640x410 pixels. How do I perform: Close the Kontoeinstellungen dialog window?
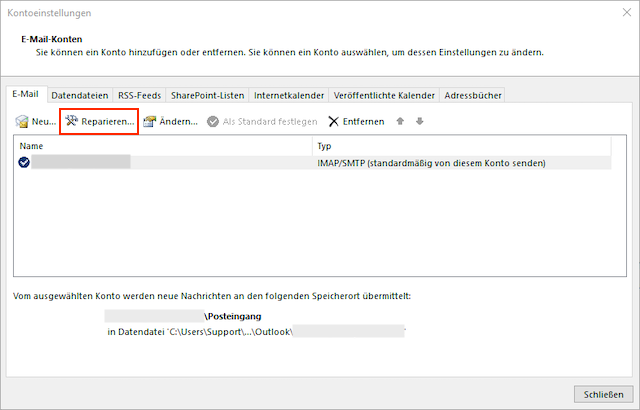pyautogui.click(x=627, y=13)
